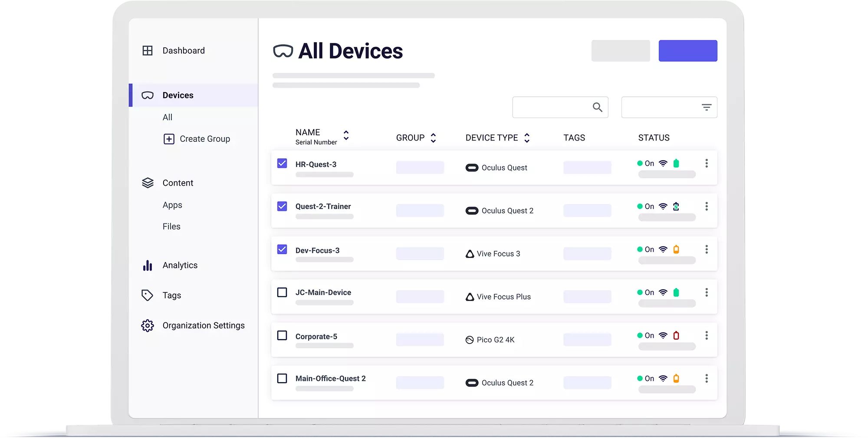Click the blue action button top right
The height and width of the screenshot is (439, 868).
click(x=688, y=50)
